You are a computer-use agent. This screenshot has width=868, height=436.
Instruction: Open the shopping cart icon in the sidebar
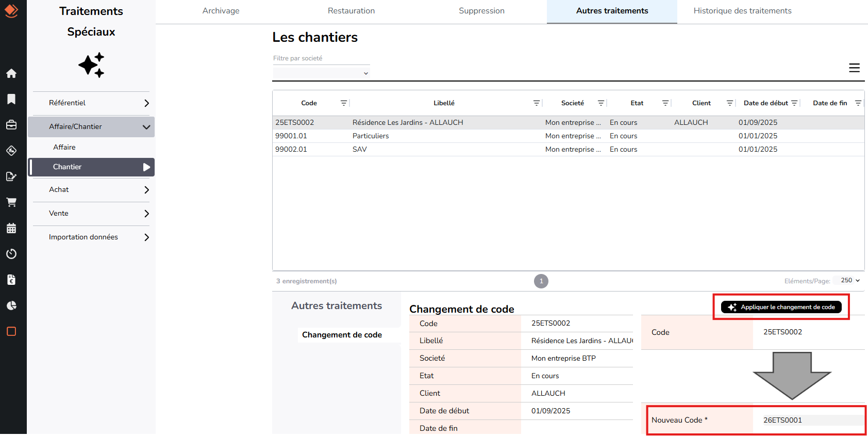(x=11, y=202)
